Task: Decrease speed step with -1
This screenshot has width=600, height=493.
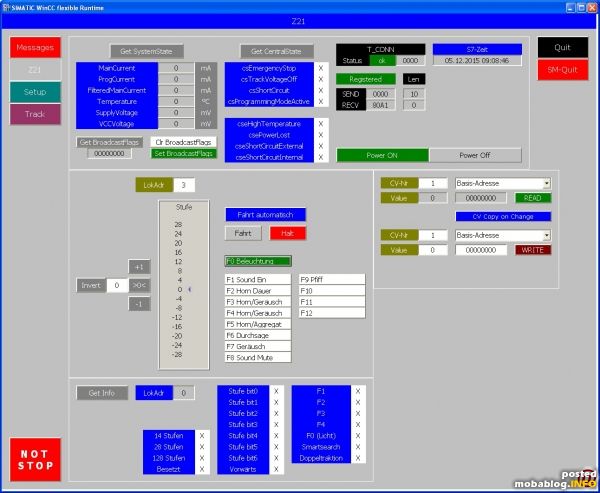Action: 139,304
